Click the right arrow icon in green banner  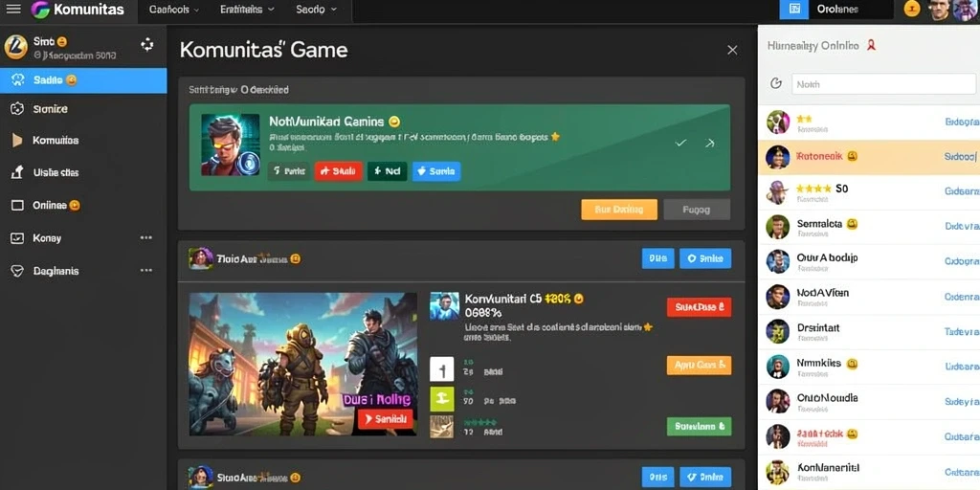tap(709, 144)
